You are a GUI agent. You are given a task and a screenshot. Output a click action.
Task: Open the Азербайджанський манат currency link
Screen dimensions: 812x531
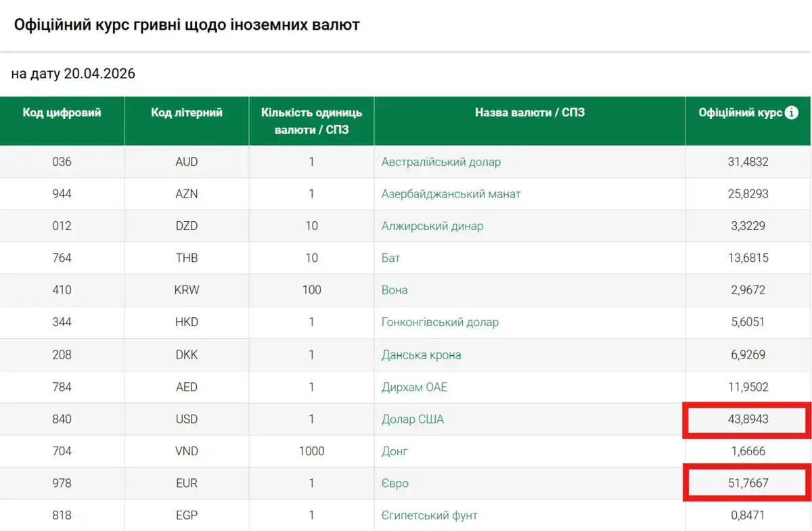451,194
